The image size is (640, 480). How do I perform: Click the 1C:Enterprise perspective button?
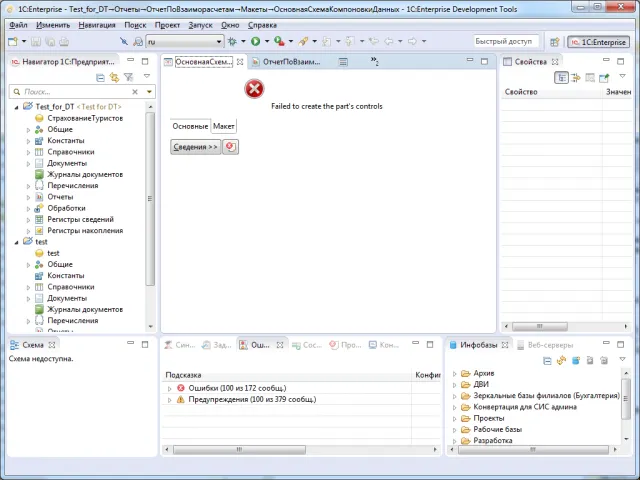point(598,42)
